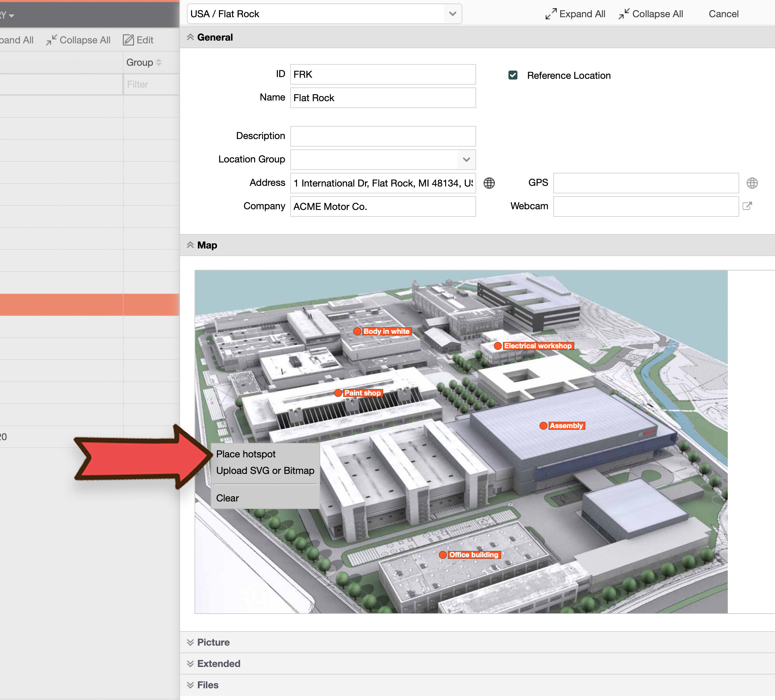Image resolution: width=775 pixels, height=700 pixels.
Task: Click the Cancel button
Action: click(x=723, y=14)
